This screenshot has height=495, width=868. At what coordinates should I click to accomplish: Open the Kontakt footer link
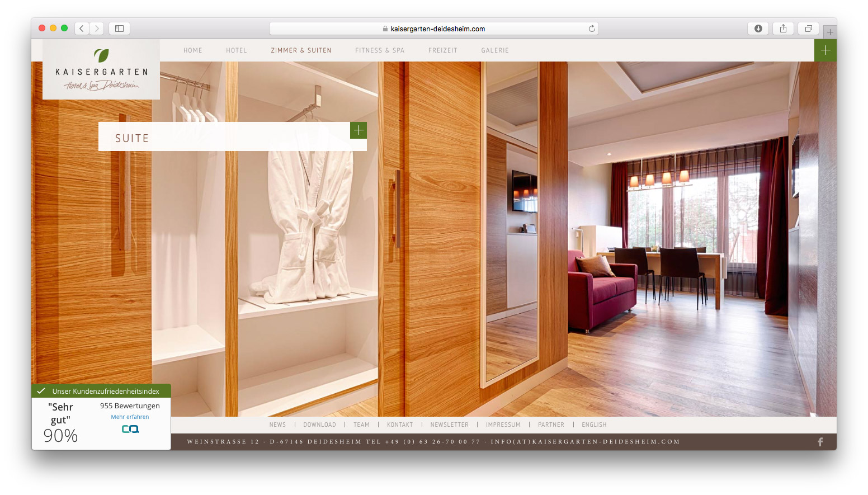coord(400,425)
